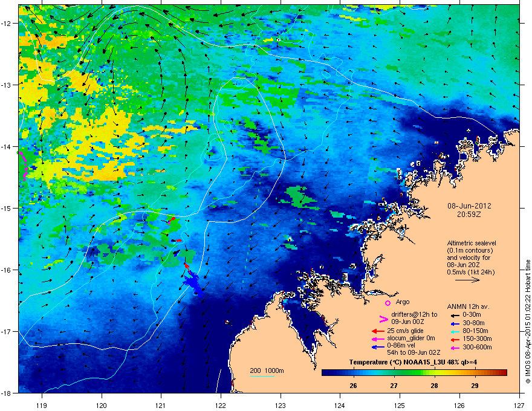Click the longitude axis label '127'

click(x=519, y=405)
